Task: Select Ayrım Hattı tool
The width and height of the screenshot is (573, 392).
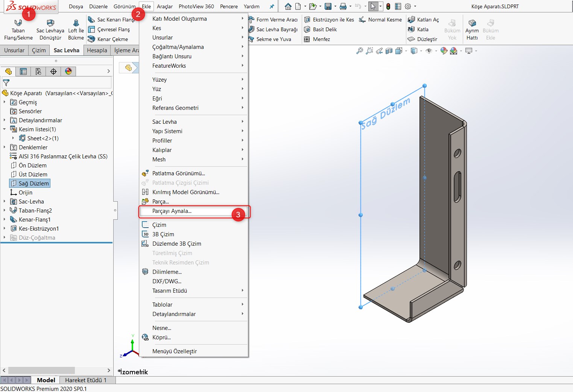Action: (x=472, y=29)
